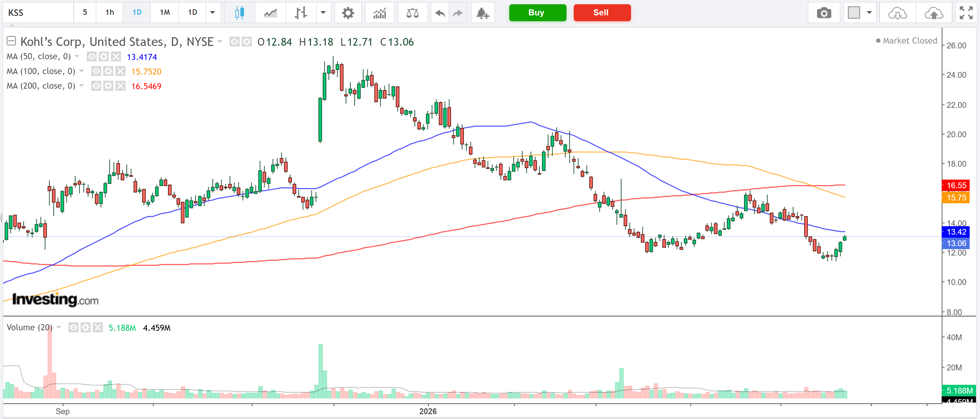Redo the last chart action
Image resolution: width=980 pixels, height=419 pixels.
click(458, 12)
